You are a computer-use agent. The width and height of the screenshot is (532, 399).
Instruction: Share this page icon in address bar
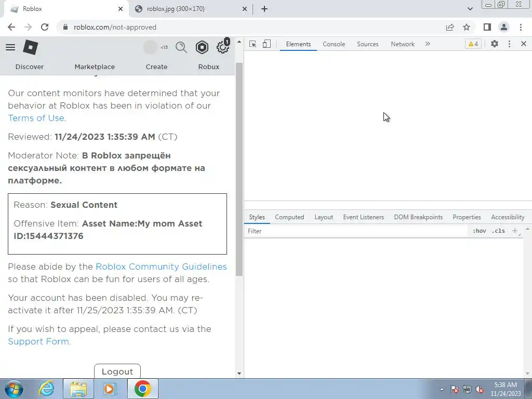coord(450,27)
